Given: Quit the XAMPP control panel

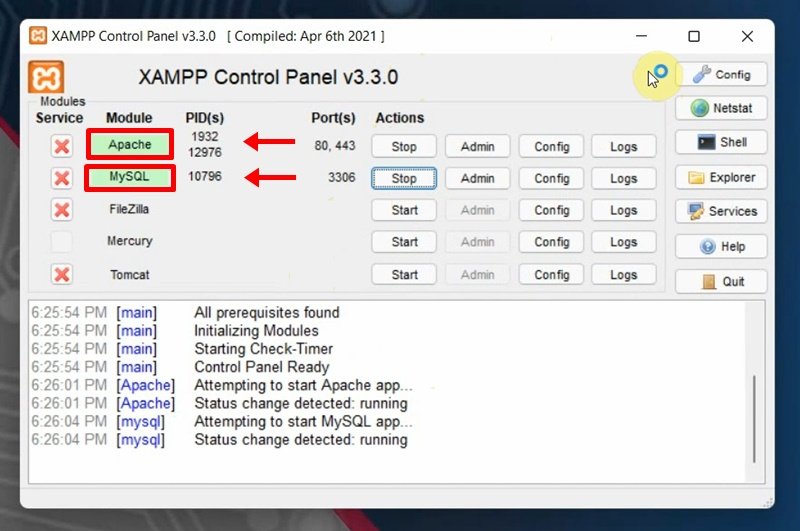Looking at the screenshot, I should pos(721,282).
